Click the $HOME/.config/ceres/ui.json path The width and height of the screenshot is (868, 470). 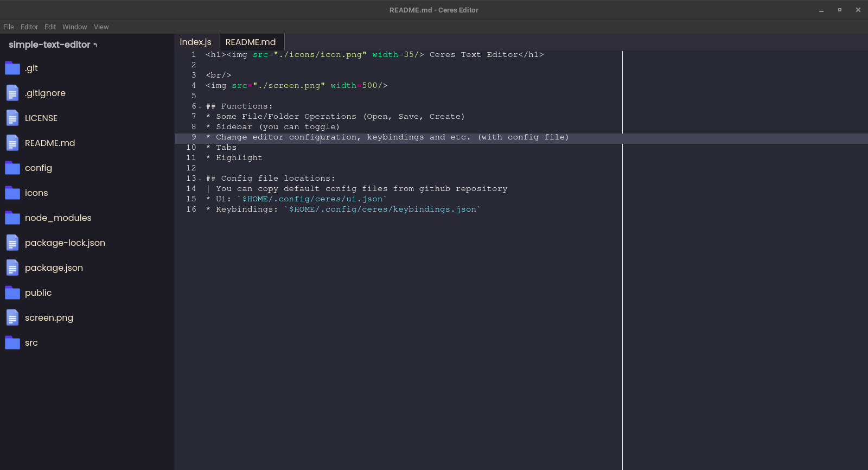pyautogui.click(x=312, y=199)
